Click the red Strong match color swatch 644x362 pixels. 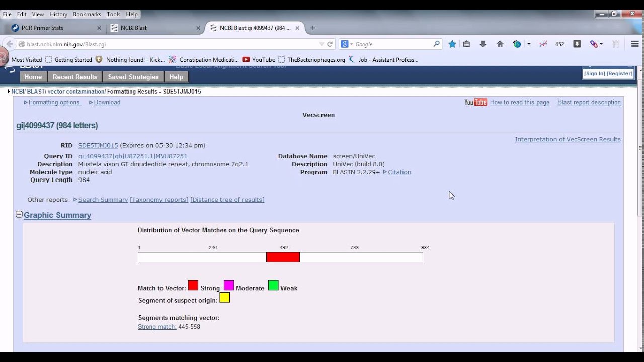(193, 285)
